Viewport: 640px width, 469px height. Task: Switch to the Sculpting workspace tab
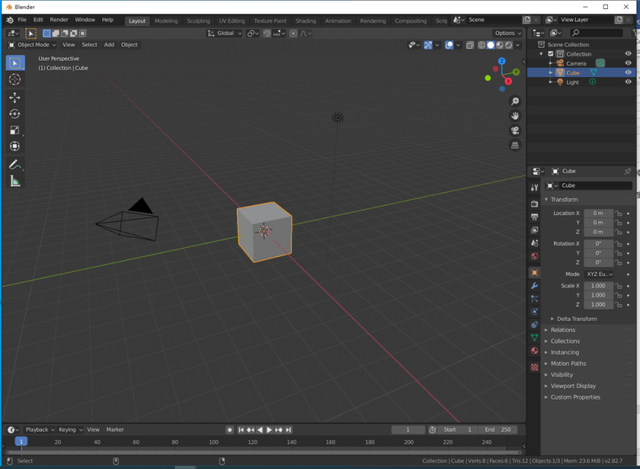[x=198, y=20]
